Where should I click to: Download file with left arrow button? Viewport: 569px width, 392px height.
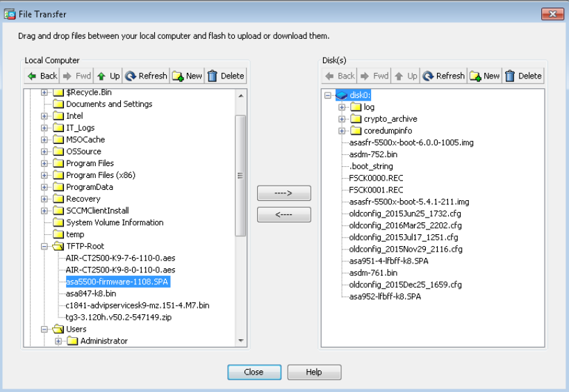tap(283, 215)
